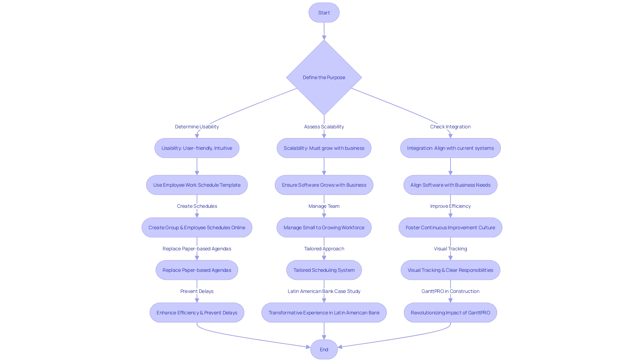644x362 pixels.
Task: Expand the Tailored Scheduling System node
Action: pos(324,269)
